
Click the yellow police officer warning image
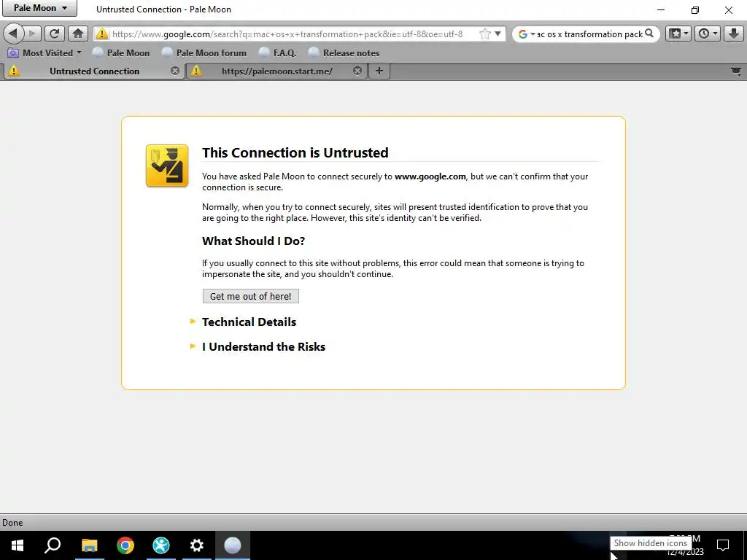click(x=167, y=166)
